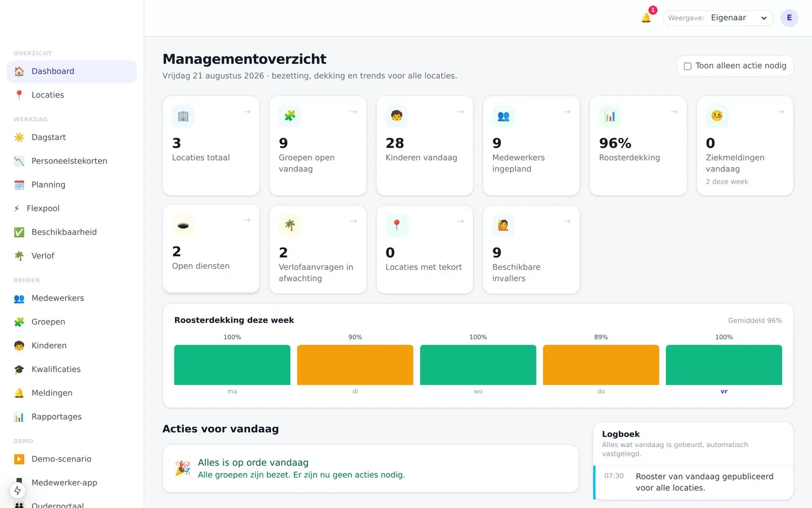This screenshot has width=812, height=508.
Task: Click the arrow on the Open diensten card
Action: tap(247, 220)
